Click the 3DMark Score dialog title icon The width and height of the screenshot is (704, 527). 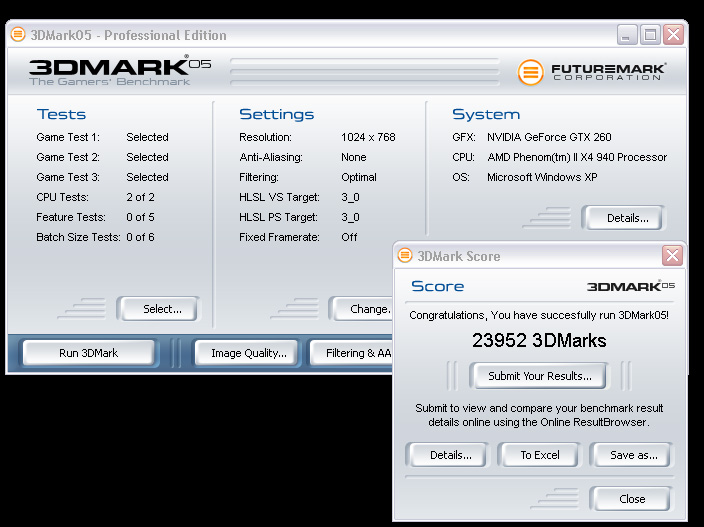click(405, 255)
